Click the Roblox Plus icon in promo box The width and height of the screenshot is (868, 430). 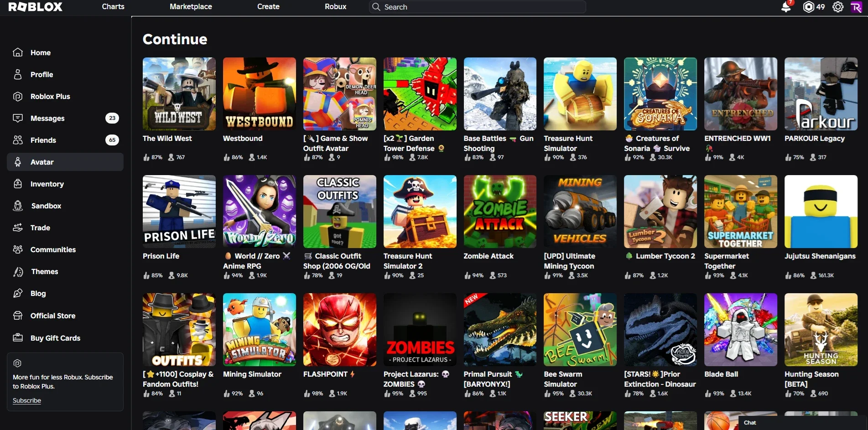[x=17, y=363]
